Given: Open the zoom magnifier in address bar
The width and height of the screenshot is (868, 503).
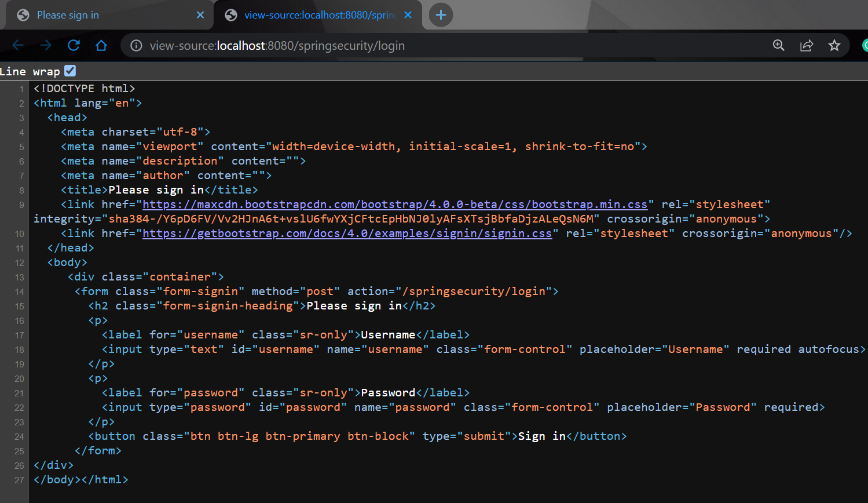Looking at the screenshot, I should click(779, 45).
